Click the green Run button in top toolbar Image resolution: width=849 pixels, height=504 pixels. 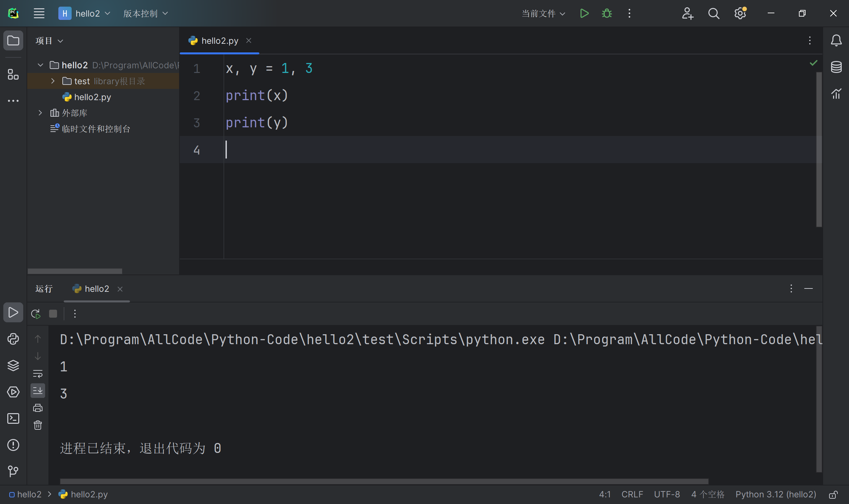(584, 14)
